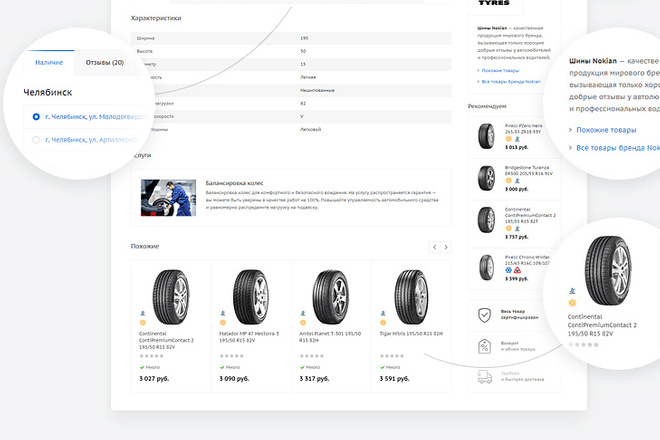Screen dimensions: 660x440
Task: Click the green Много stock checkmark on Tigar Hitris card
Action: click(x=382, y=368)
